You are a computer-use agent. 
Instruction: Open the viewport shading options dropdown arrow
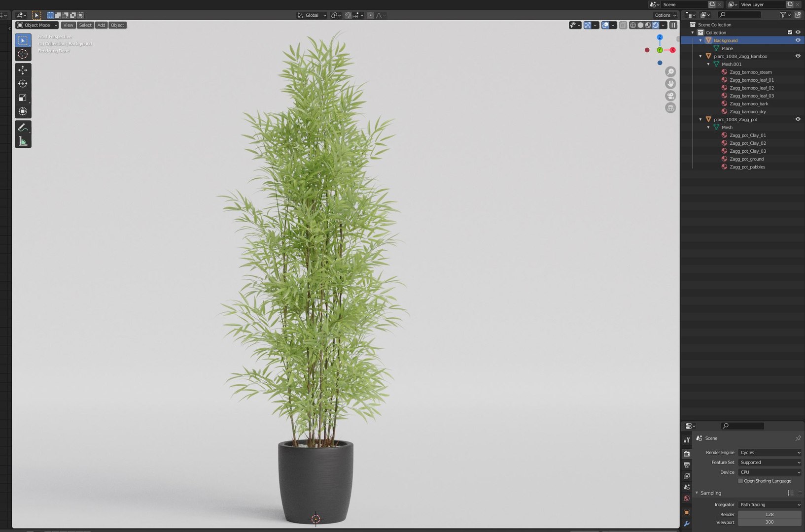click(x=664, y=25)
